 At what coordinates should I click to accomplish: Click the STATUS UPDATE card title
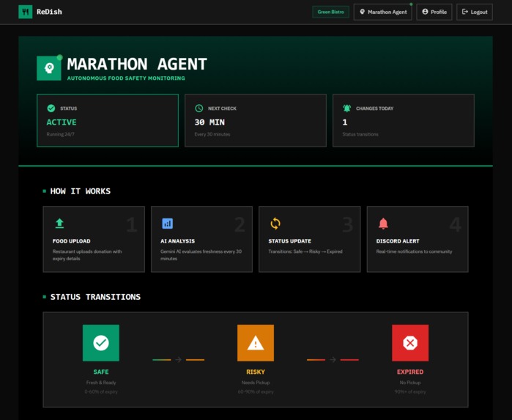click(289, 241)
